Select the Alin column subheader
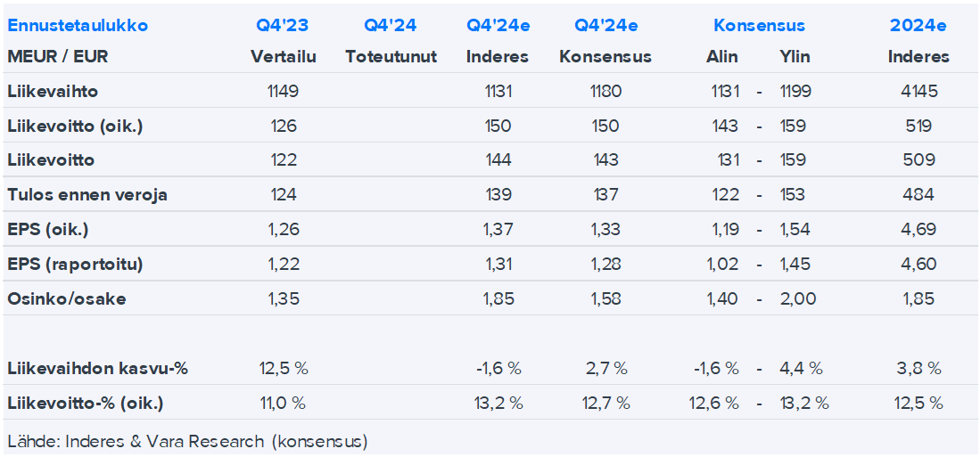The width and height of the screenshot is (980, 457). tap(722, 56)
